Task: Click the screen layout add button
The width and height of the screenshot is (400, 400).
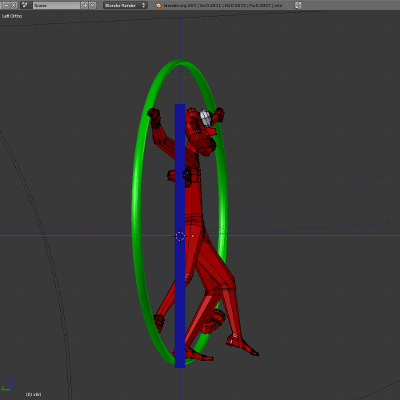Action: (6, 5)
